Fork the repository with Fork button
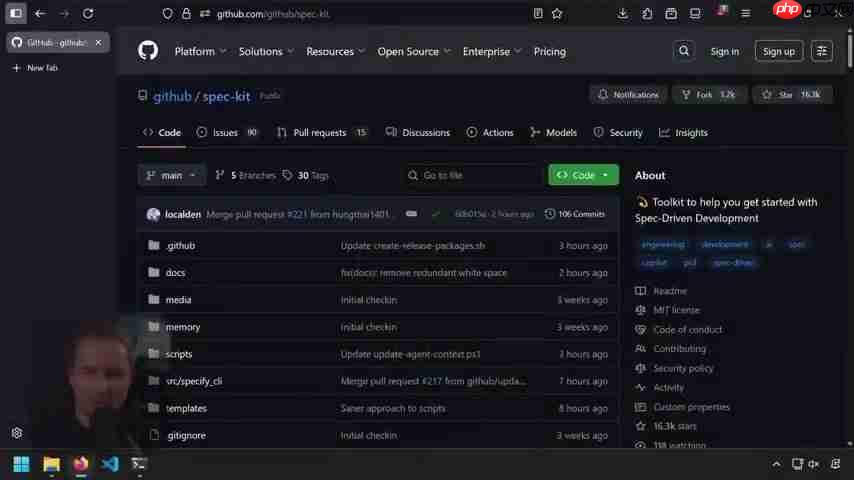This screenshot has height=480, width=854. point(709,95)
